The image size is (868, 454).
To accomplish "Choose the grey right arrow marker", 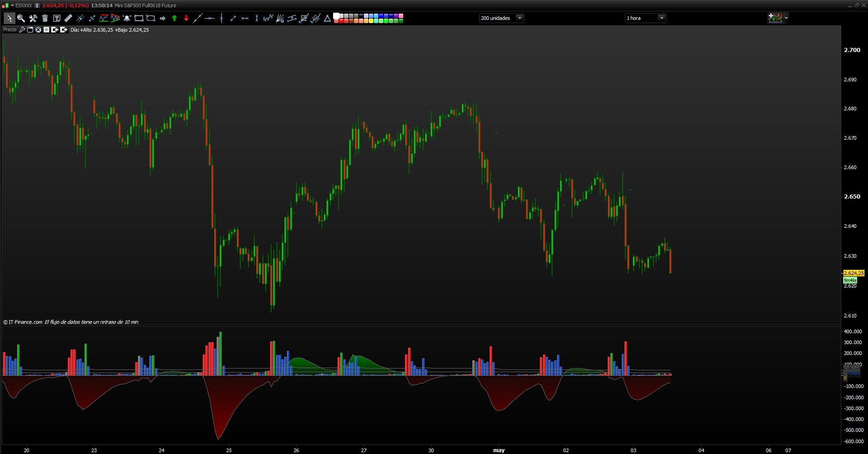I will click(162, 19).
